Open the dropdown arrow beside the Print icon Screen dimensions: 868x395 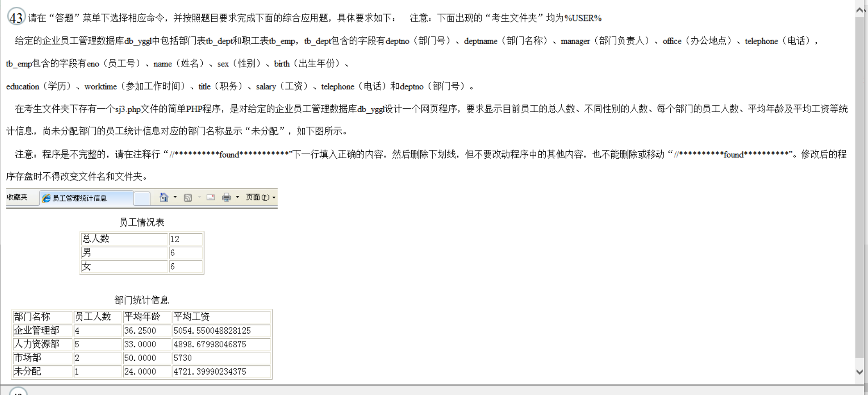(237, 197)
